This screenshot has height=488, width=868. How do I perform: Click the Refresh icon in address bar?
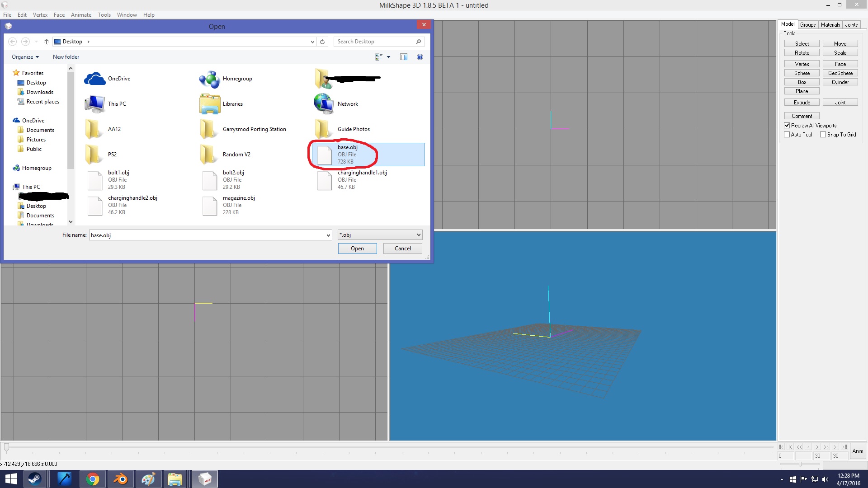point(322,42)
